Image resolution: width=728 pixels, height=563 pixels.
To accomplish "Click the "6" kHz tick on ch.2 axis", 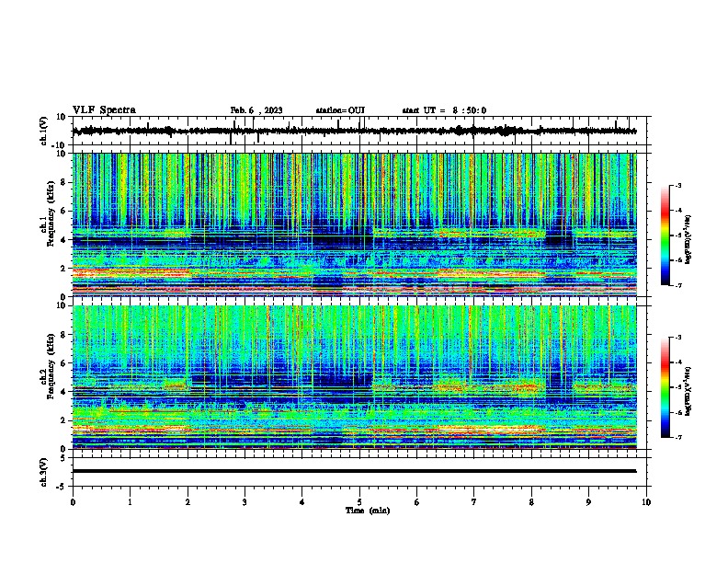I will tap(64, 362).
